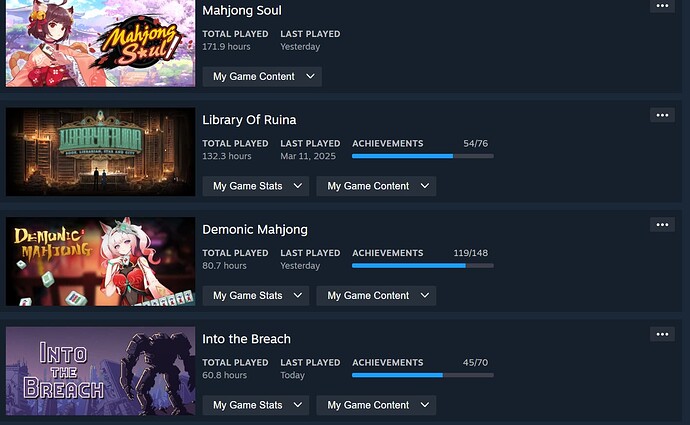Viewport: 690px width, 425px height.
Task: Open the Library Of Ruina title link
Action: tap(249, 120)
